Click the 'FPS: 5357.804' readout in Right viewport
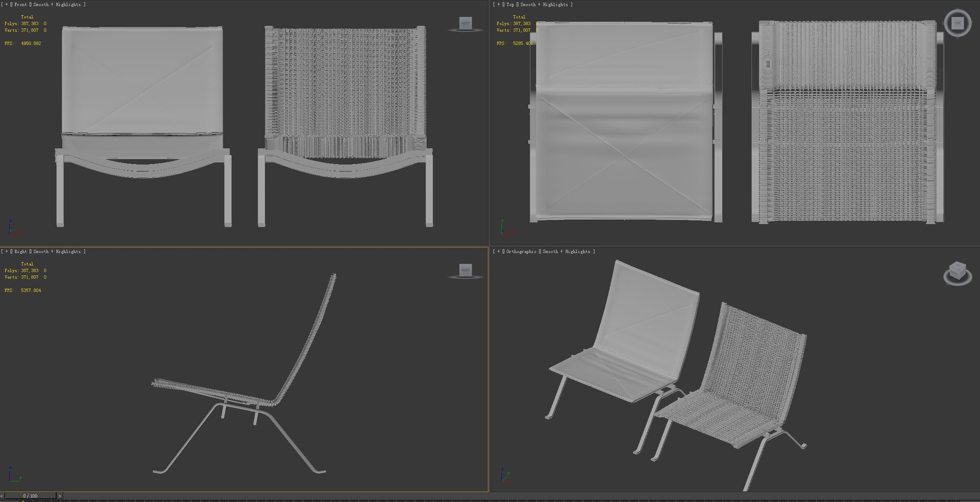The image size is (980, 502). (23, 291)
